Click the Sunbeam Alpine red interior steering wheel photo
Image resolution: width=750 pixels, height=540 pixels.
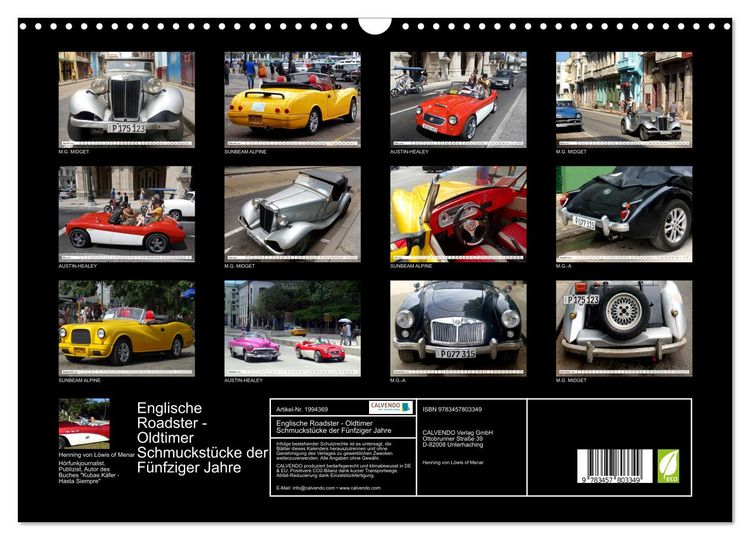click(x=458, y=214)
